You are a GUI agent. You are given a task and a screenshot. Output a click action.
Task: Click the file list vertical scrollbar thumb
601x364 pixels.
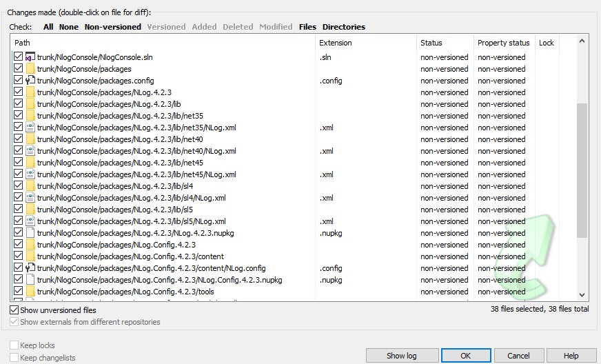pyautogui.click(x=582, y=170)
